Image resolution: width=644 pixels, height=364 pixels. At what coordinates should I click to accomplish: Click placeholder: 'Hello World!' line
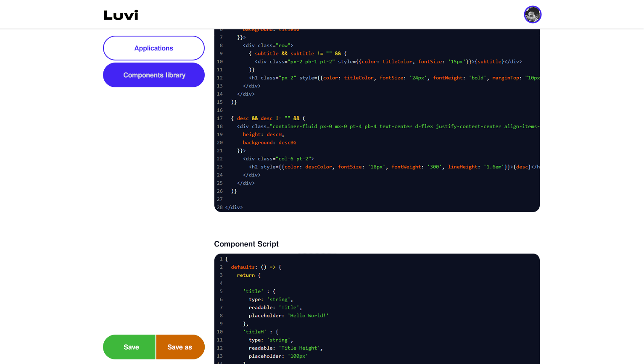(x=289, y=316)
